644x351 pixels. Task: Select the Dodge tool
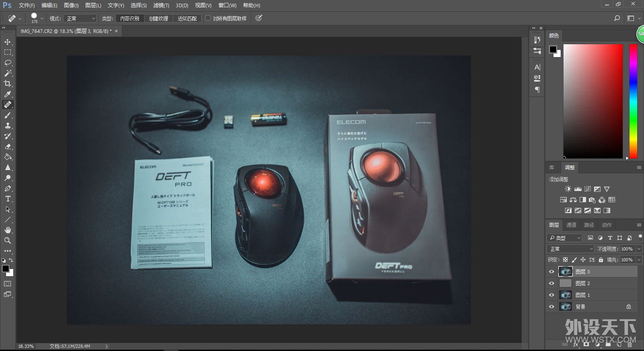8,178
